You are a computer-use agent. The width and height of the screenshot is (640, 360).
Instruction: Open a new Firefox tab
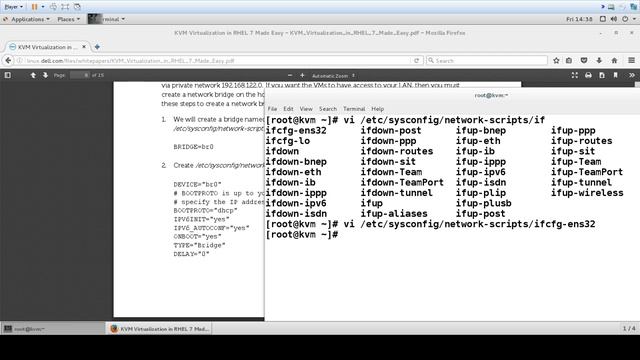(x=97, y=47)
